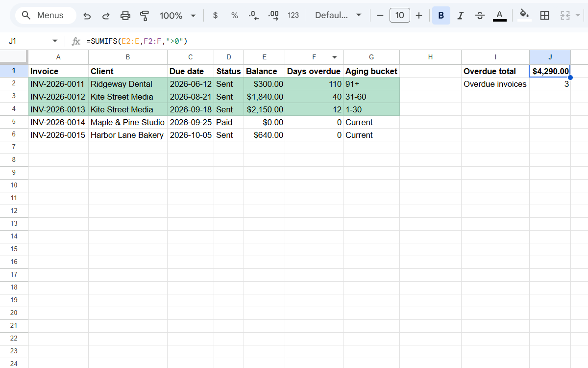Select cell INV-2026-0015
This screenshot has height=368, width=588.
tap(58, 135)
